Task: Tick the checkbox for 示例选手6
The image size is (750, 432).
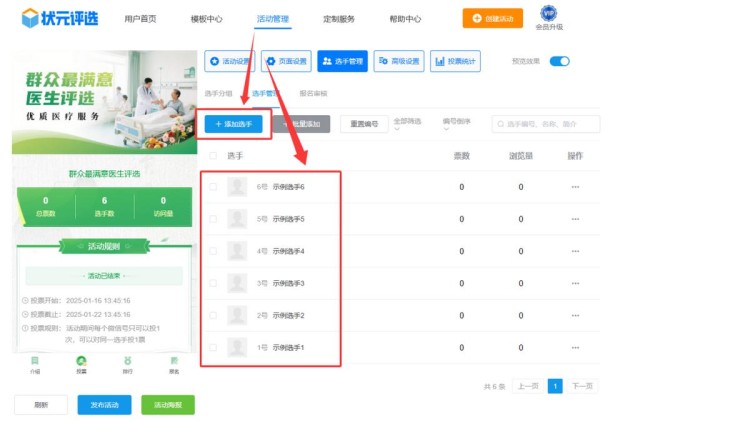Action: pos(212,187)
